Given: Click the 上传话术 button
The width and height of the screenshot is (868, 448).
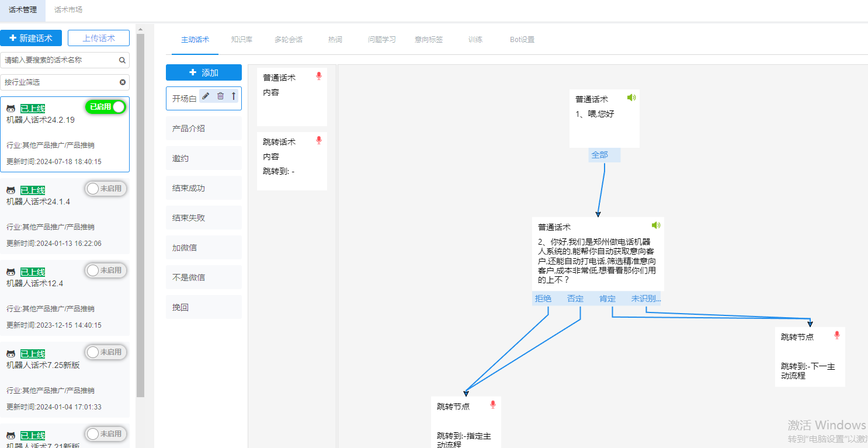Looking at the screenshot, I should click(x=98, y=38).
